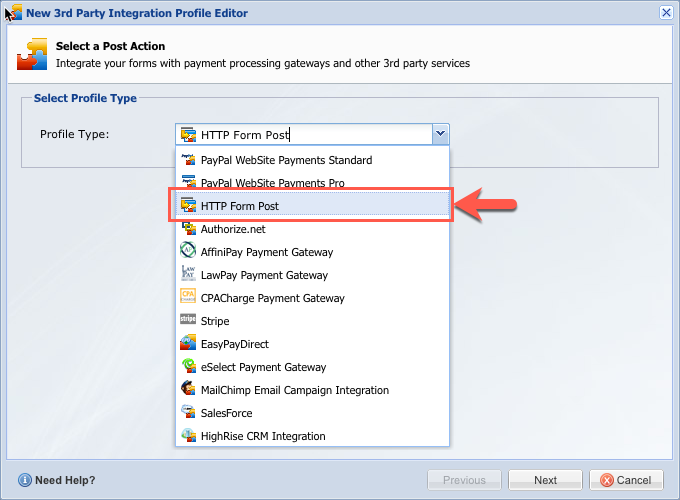Select PayPal WebSite Payments Pro option
The width and height of the screenshot is (680, 500).
[272, 183]
